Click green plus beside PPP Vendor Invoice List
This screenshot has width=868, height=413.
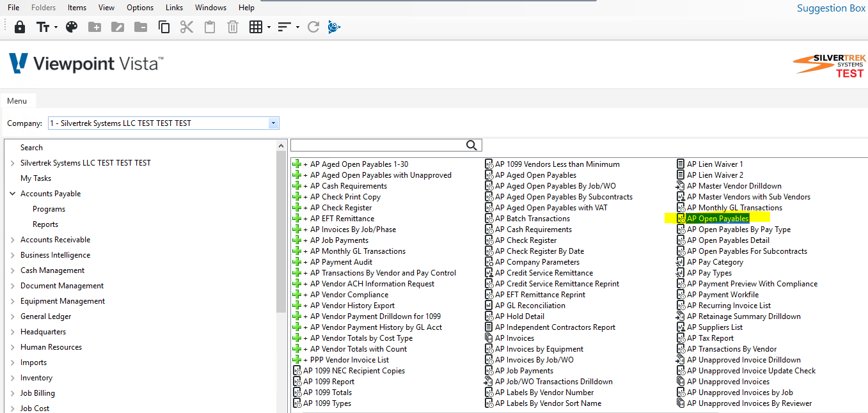click(297, 360)
